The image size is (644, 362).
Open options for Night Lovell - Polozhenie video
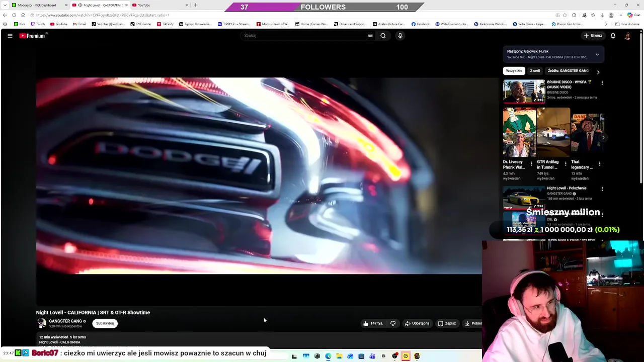[x=602, y=189]
